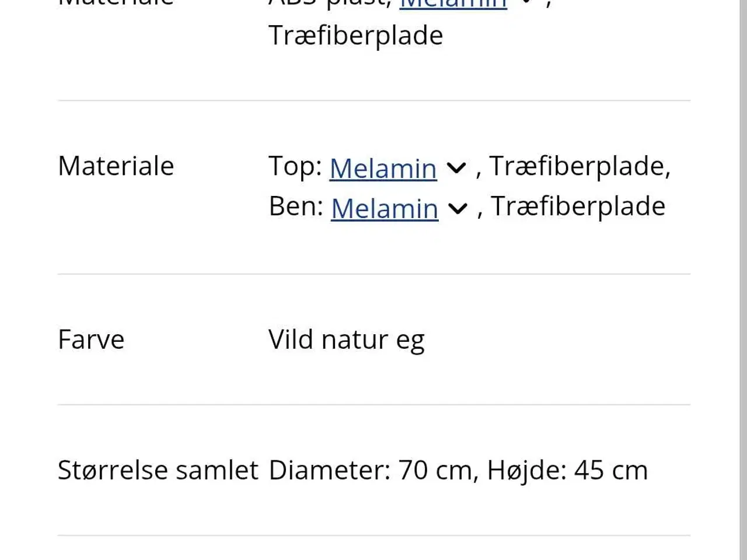
Task: Open the Melamin link in the top row
Action: pyautogui.click(x=453, y=3)
